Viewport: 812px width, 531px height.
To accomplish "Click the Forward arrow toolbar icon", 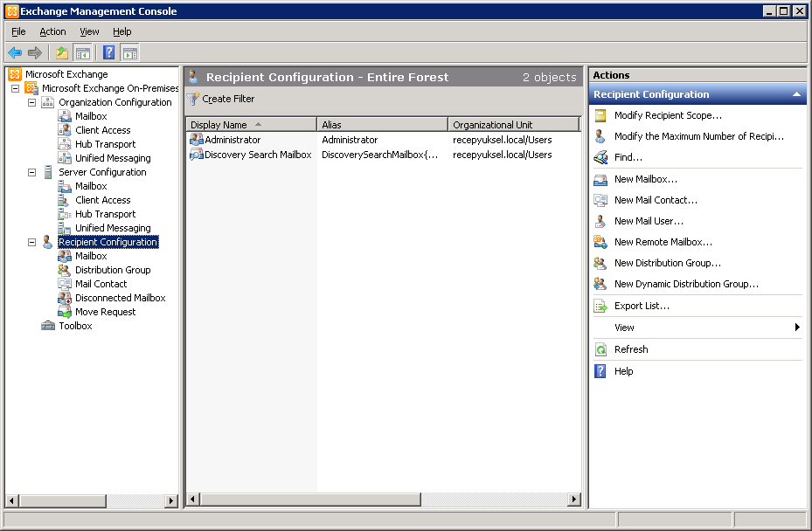I will pos(35,52).
